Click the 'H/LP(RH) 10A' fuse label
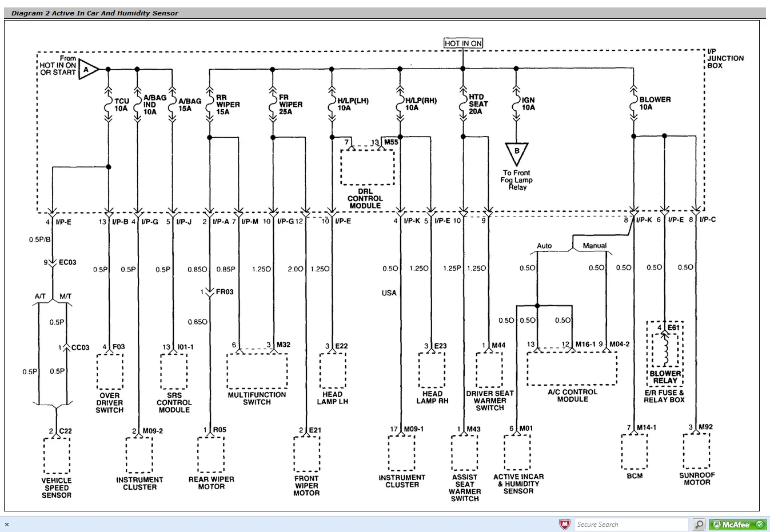The width and height of the screenshot is (770, 532). coord(421,104)
